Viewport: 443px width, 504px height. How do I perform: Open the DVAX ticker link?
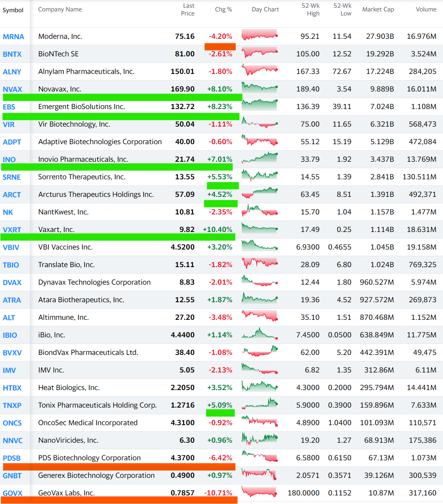12,283
